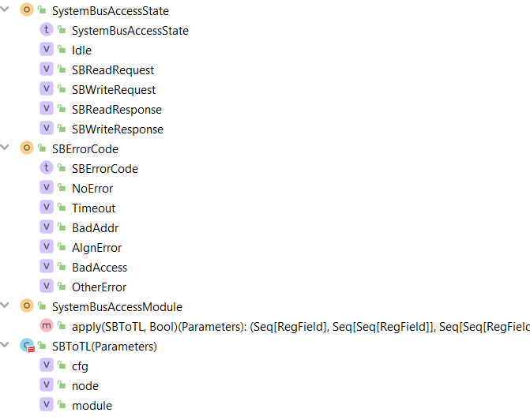Viewport: 530px width, 420px height.
Task: Click the value icon beside Timeout
Action: [x=47, y=207]
